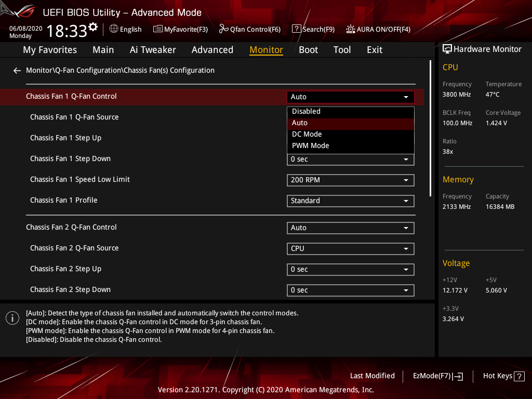Open Chassis Fan 2 Step Up dropdown
This screenshot has width=532, height=399.
pyautogui.click(x=351, y=270)
